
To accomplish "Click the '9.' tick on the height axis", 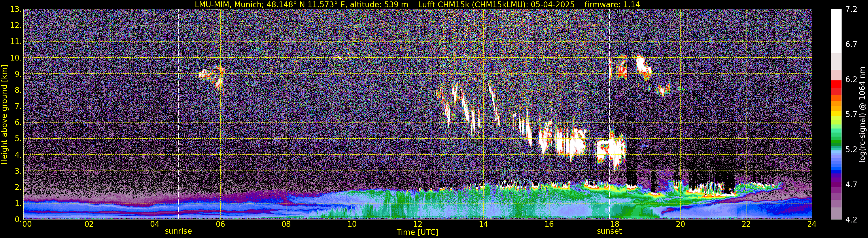I will tap(18, 74).
